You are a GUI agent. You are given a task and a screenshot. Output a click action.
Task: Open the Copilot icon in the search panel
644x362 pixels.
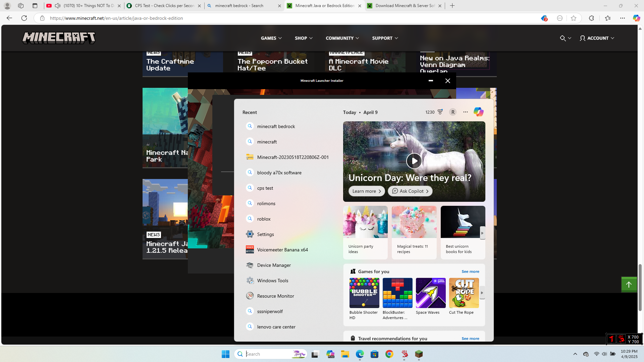click(x=479, y=112)
